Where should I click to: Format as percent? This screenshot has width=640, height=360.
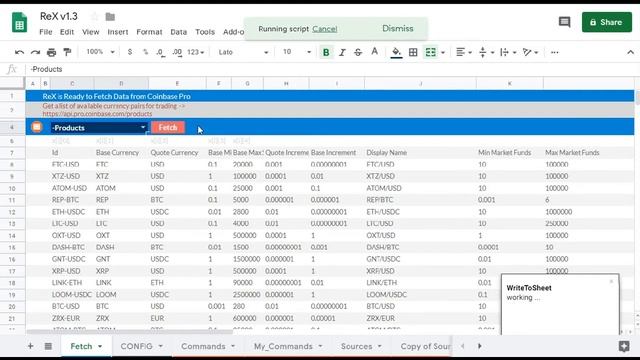pyautogui.click(x=145, y=52)
